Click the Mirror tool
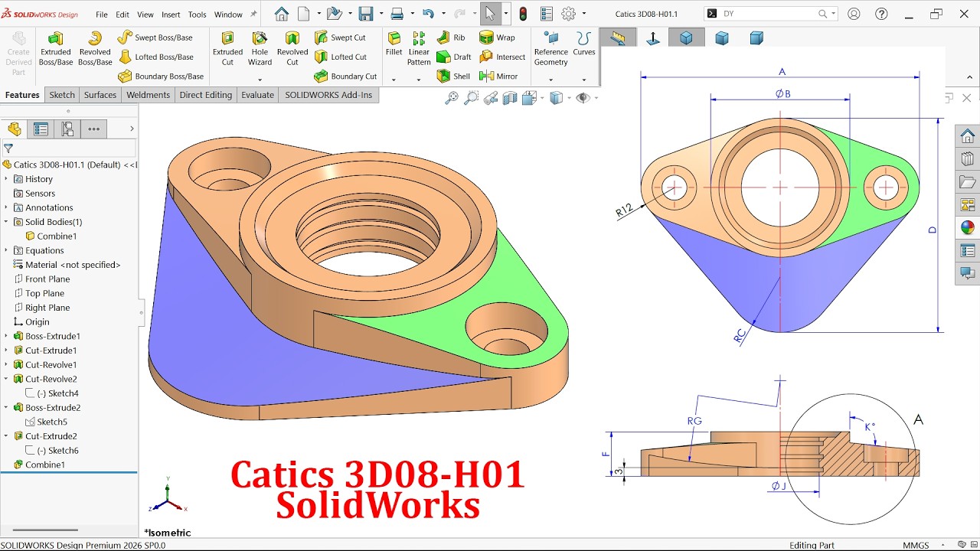The image size is (980, 551). (x=498, y=77)
